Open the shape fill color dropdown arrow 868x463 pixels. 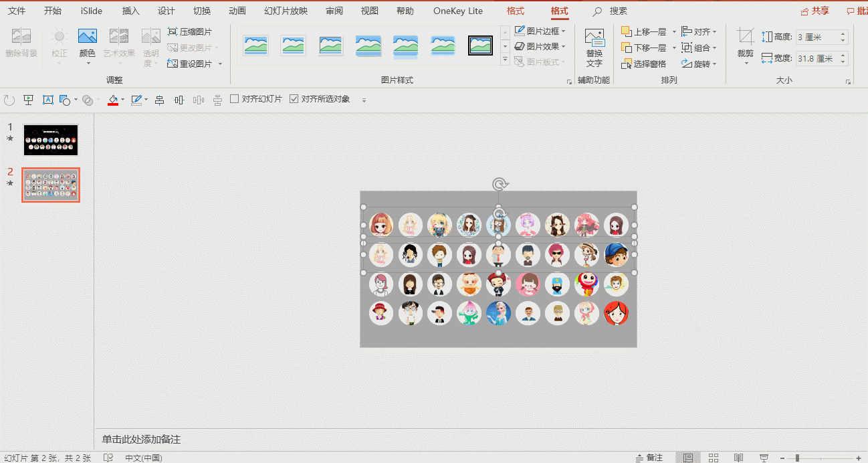122,100
